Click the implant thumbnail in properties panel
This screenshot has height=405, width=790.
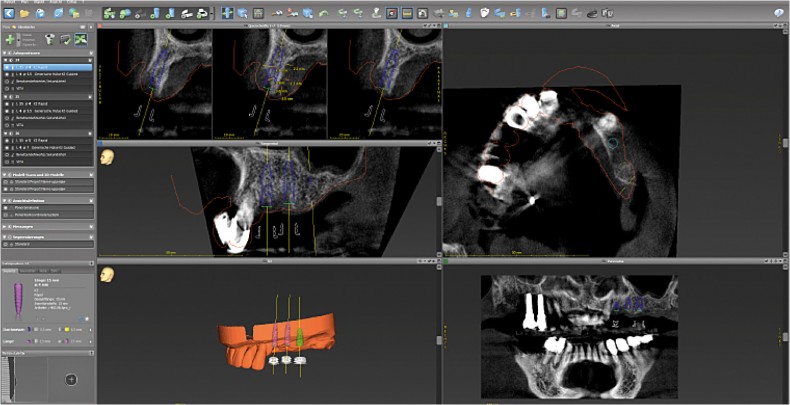tap(18, 301)
